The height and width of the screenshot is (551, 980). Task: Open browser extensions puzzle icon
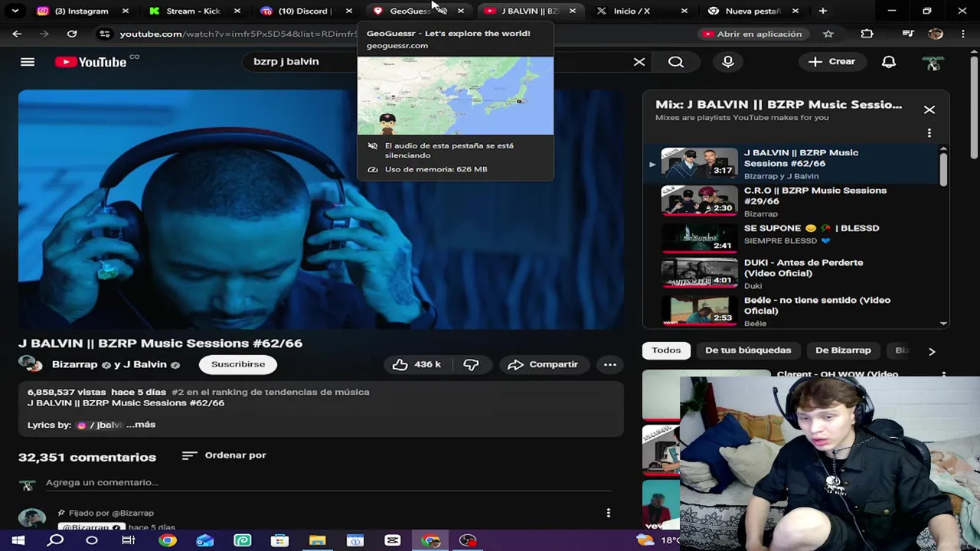(x=867, y=34)
